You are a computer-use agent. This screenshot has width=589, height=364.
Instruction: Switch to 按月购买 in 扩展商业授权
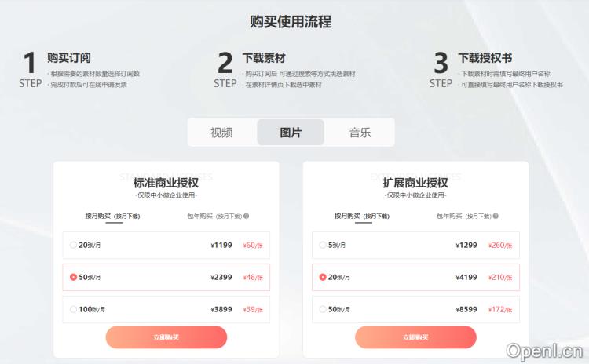(x=362, y=217)
